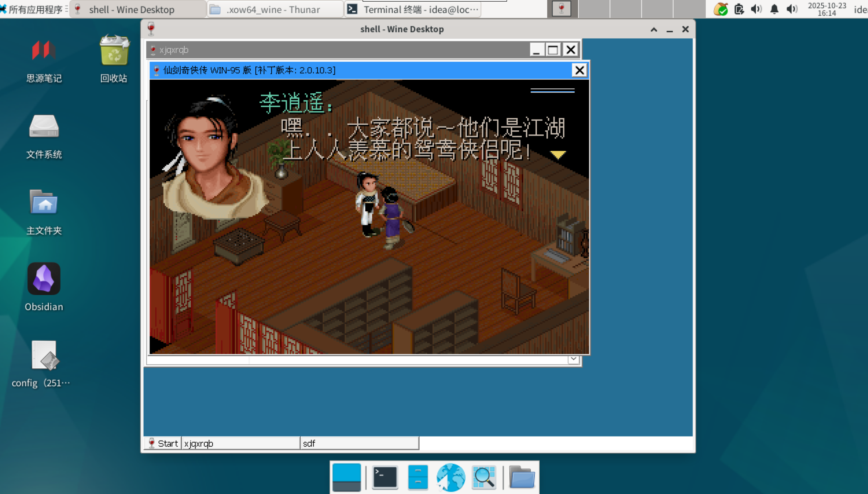
Task: Select the sdf item in Wine taskbar
Action: (359, 443)
